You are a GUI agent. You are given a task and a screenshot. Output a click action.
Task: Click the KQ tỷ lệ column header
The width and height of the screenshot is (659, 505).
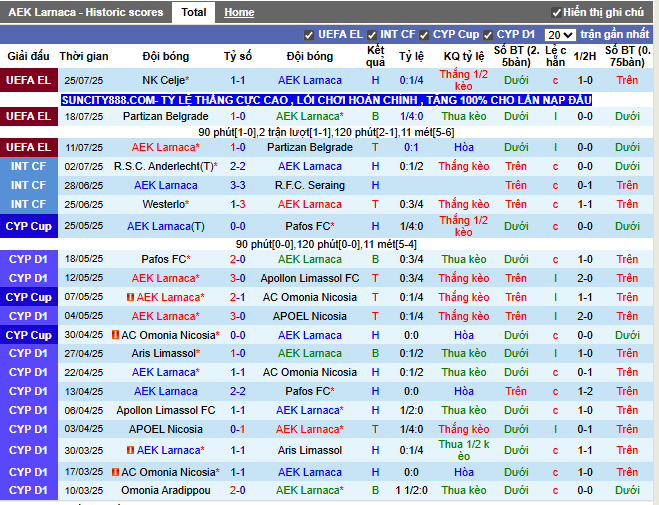[464, 56]
